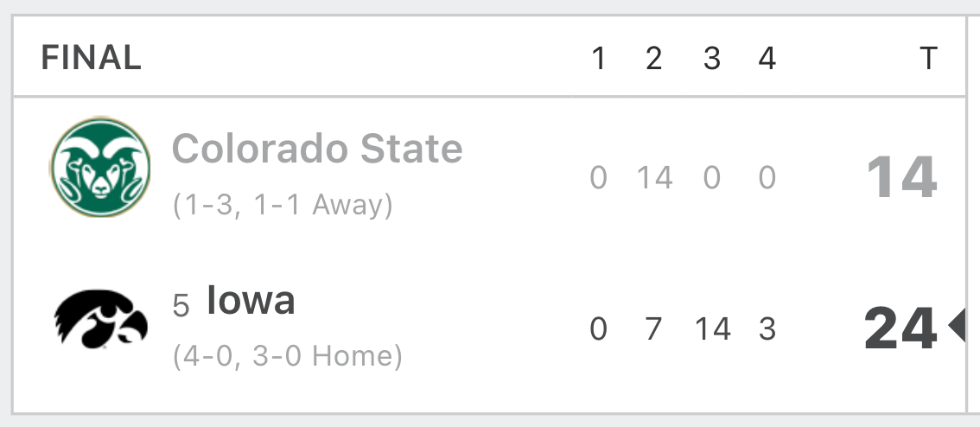This screenshot has width=980, height=427.
Task: Click Iowa's total score 24
Action: tap(900, 328)
